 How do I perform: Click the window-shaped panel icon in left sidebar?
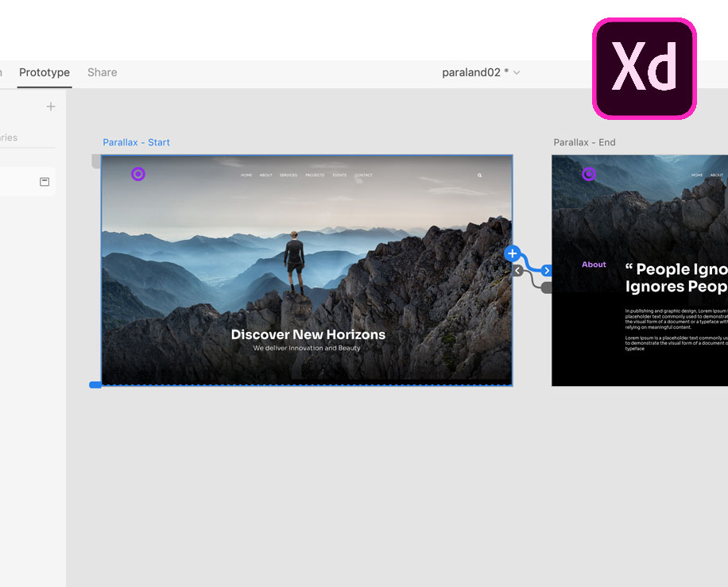click(45, 181)
